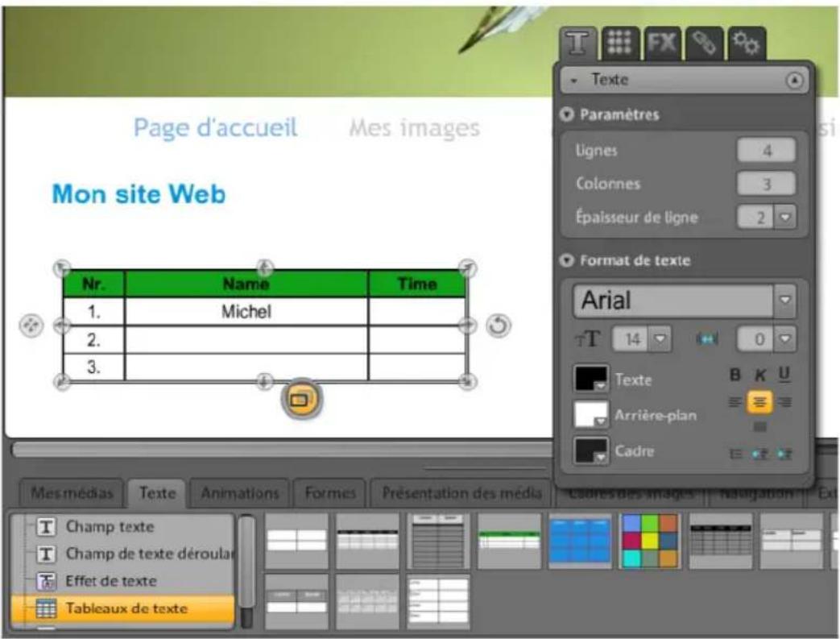840x639 pixels.
Task: Open the Page d'accueil navigation link
Action: click(215, 128)
